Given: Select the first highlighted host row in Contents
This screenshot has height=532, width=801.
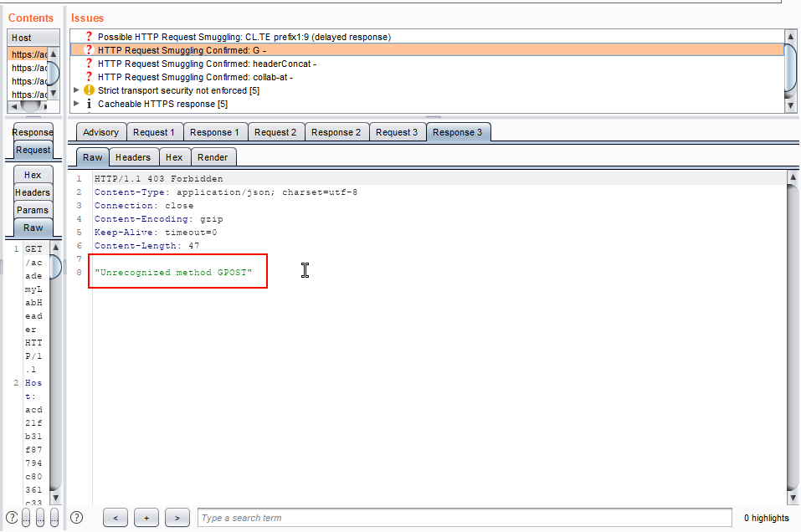Looking at the screenshot, I should (x=28, y=54).
